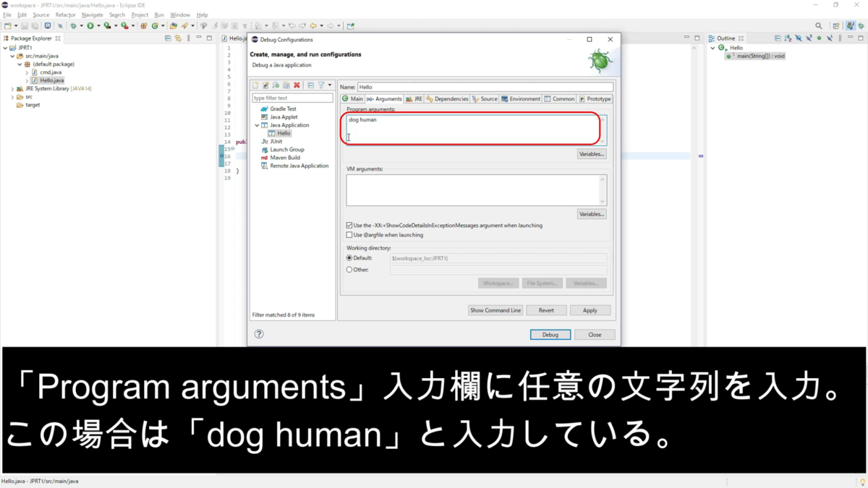Collapse the src/main/java folder
The width and height of the screenshot is (868, 488).
coord(12,56)
